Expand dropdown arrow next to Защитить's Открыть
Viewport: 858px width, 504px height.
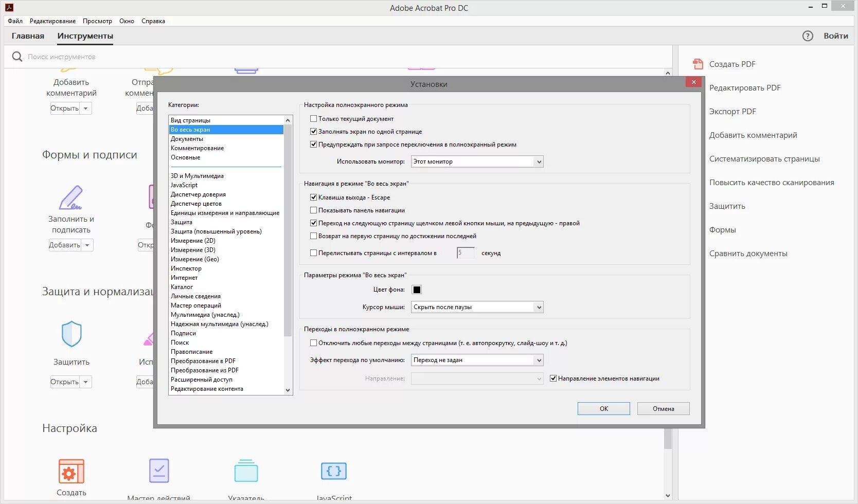86,382
